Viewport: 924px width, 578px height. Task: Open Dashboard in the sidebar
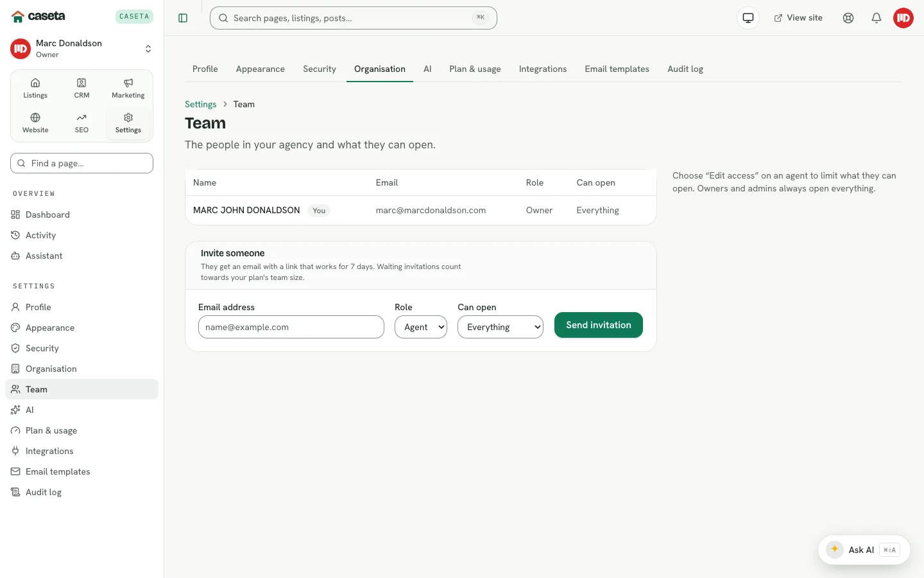(81, 215)
